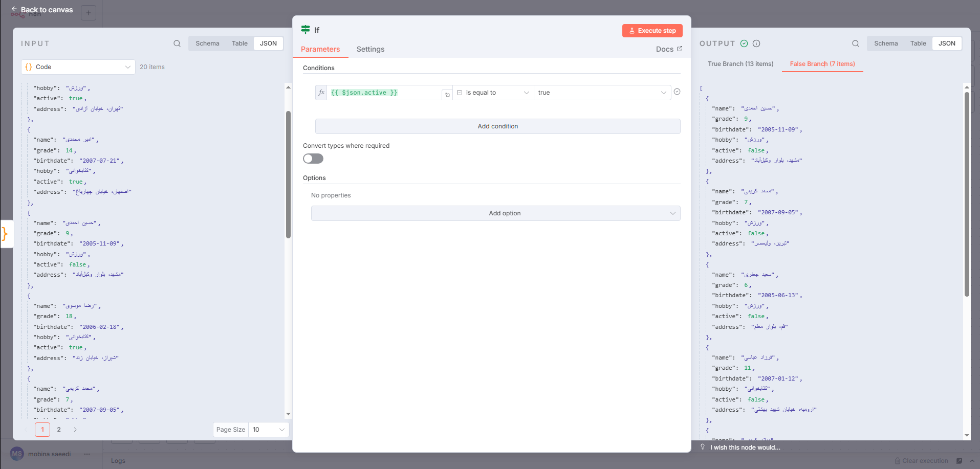The width and height of the screenshot is (980, 469).
Task: Change the Page Size dropdown
Action: tap(268, 430)
